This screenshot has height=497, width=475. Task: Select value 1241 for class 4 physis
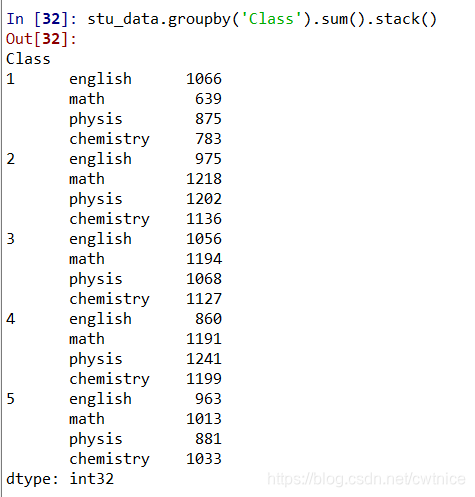coord(204,359)
